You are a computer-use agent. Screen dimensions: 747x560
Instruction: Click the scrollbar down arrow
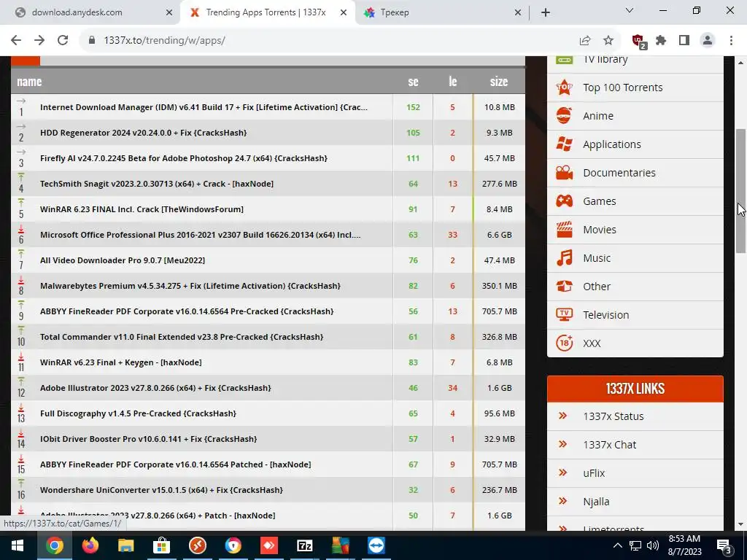click(x=741, y=524)
